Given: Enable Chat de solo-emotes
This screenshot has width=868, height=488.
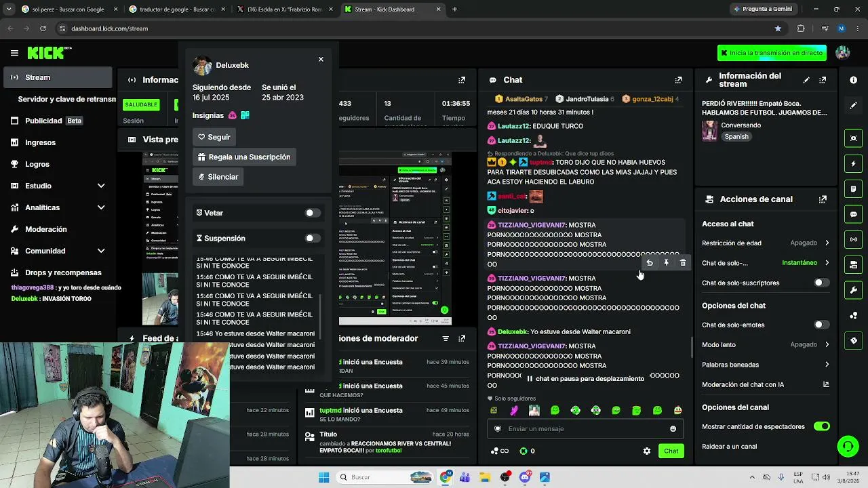Looking at the screenshot, I should click(821, 325).
